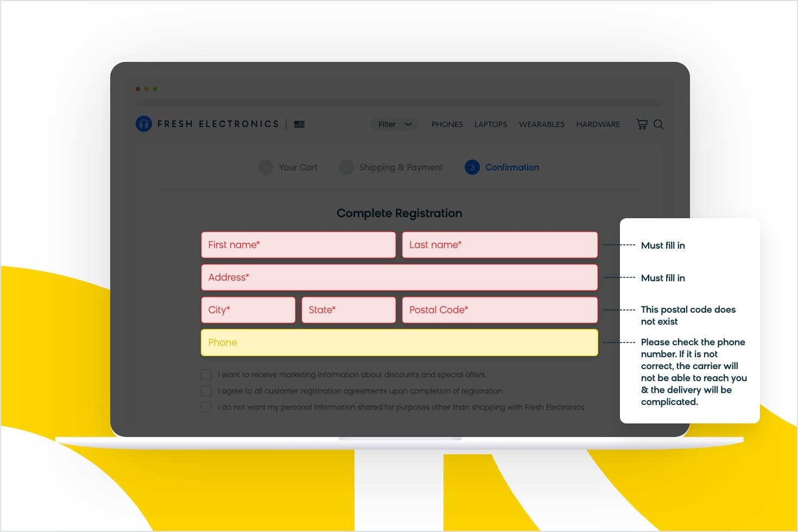This screenshot has height=532, width=798.
Task: Select the Confirmation step
Action: (502, 167)
